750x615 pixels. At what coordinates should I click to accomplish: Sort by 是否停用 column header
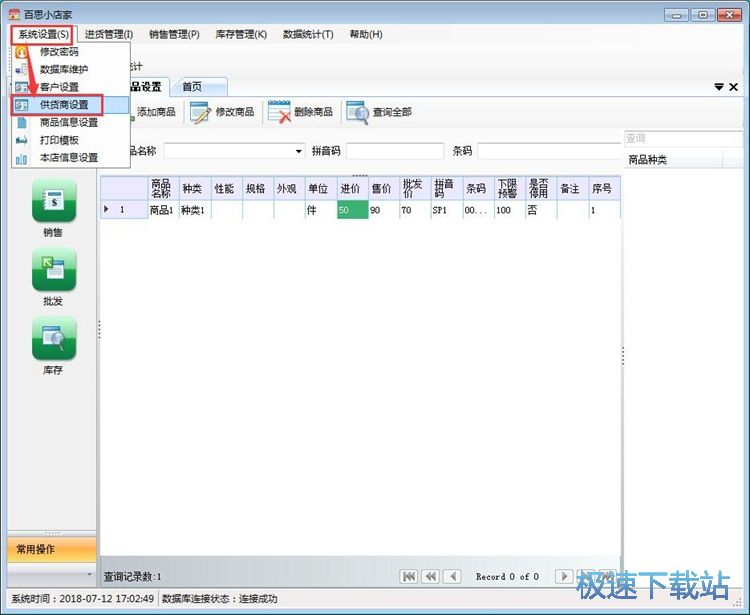[x=540, y=188]
